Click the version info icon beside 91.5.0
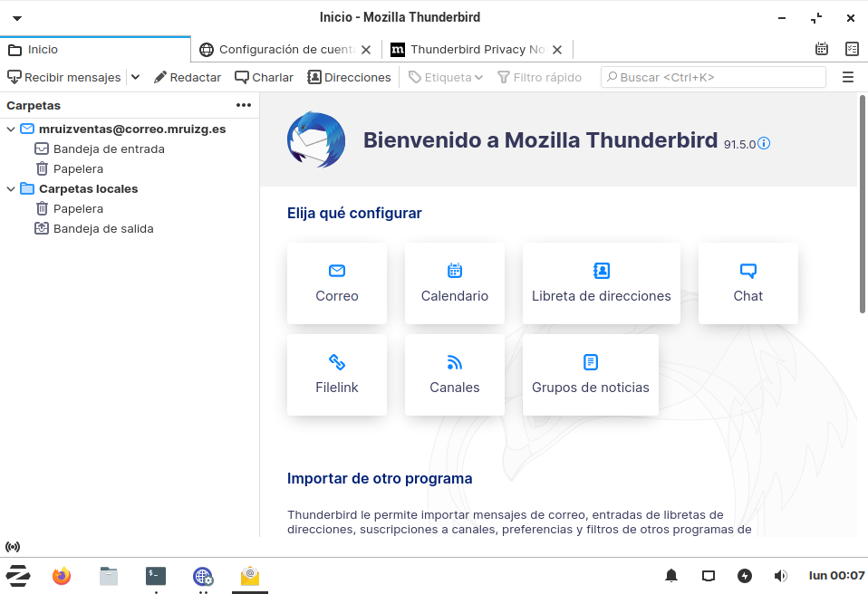This screenshot has height=594, width=868. [x=764, y=143]
